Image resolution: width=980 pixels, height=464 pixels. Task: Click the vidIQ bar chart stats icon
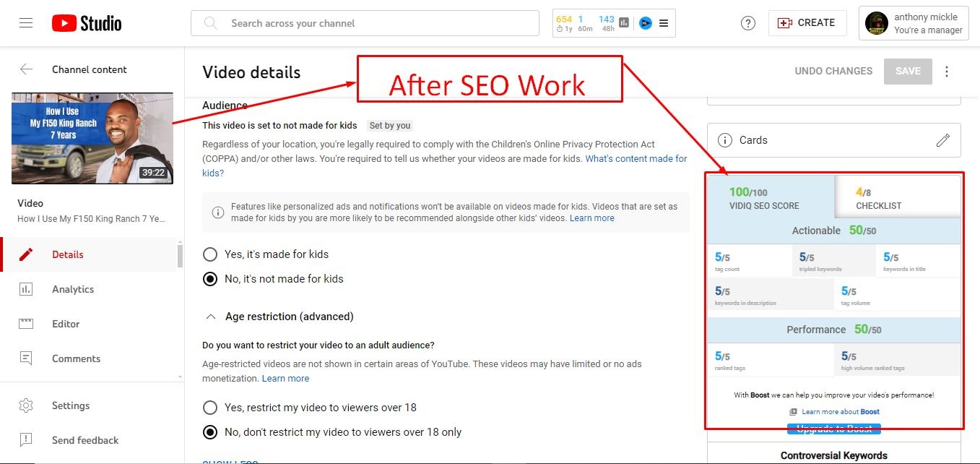click(x=624, y=23)
